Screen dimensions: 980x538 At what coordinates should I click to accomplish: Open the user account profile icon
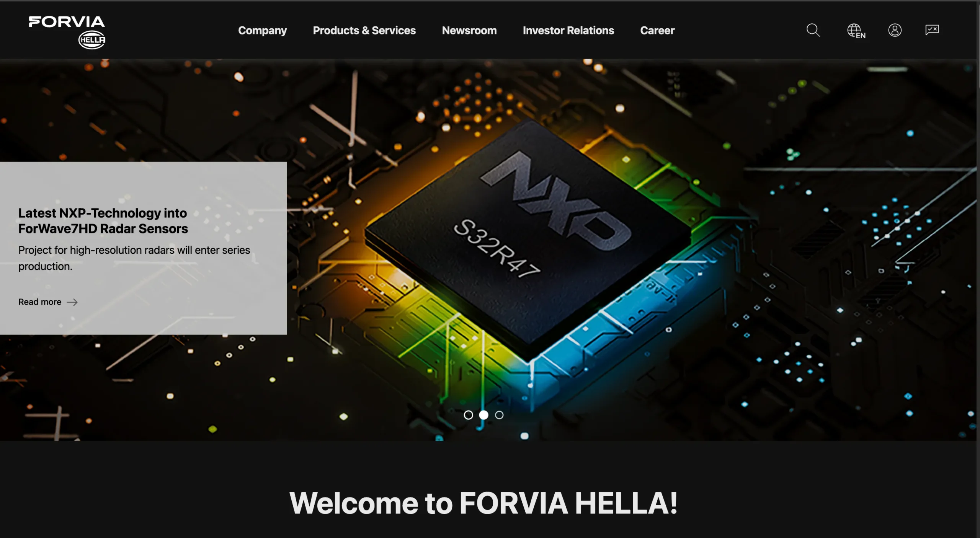click(895, 30)
